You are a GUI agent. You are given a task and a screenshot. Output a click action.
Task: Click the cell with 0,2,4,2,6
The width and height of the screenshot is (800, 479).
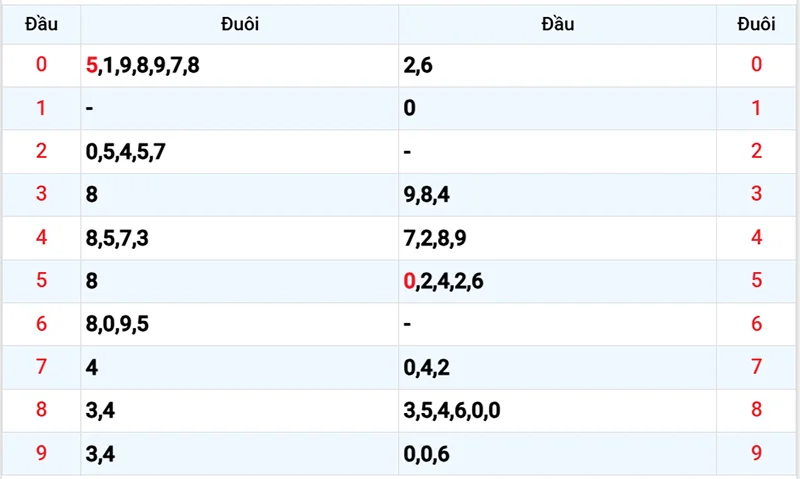[x=444, y=282]
